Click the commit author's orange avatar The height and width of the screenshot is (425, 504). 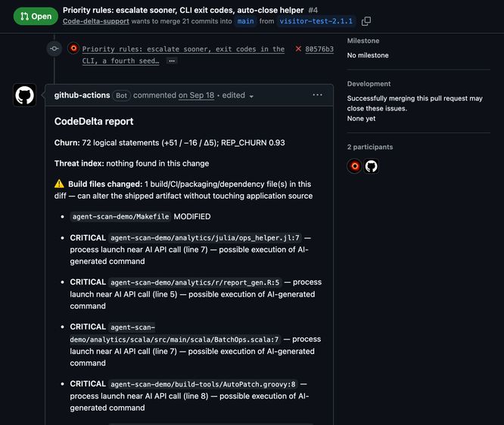coord(73,48)
